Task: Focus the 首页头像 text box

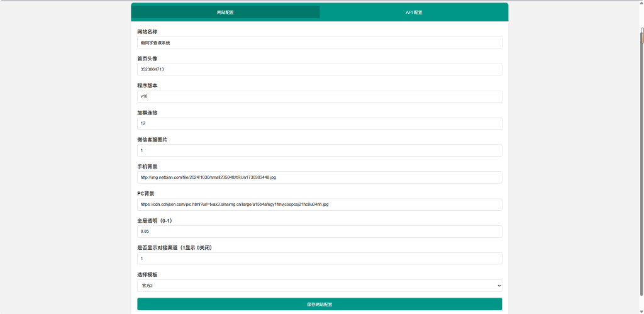Action: point(319,69)
